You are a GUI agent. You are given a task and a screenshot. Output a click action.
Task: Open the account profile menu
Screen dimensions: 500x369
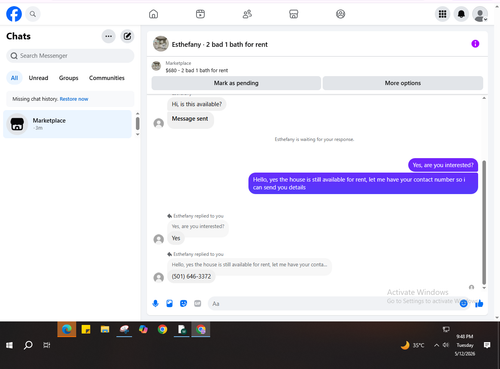(x=480, y=15)
